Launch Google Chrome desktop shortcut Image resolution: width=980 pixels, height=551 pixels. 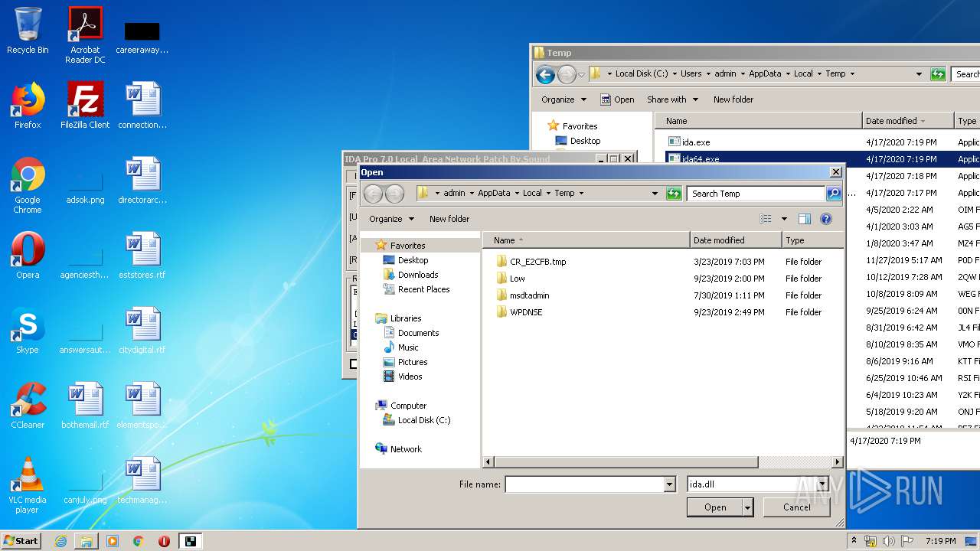[28, 186]
